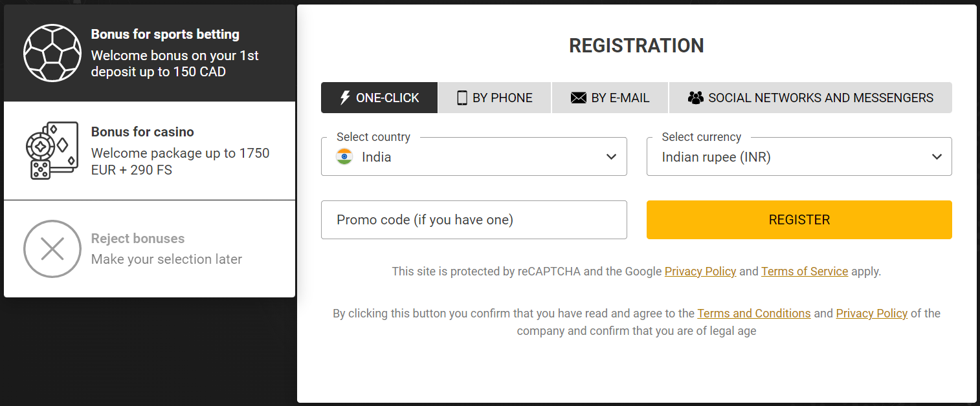Click the casino chips and cards icon

click(52, 151)
